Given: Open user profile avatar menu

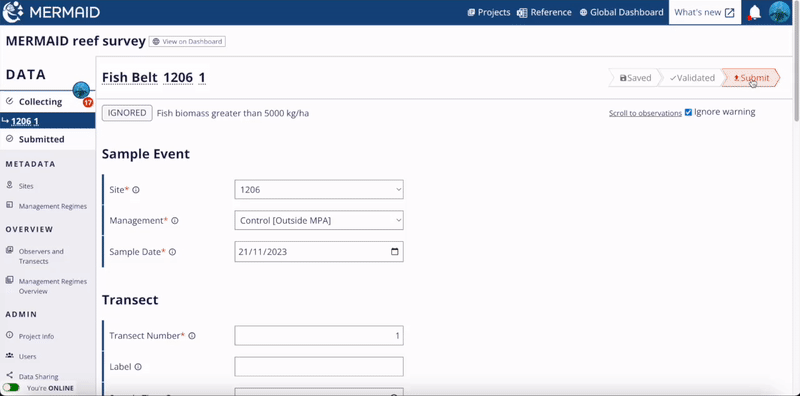Looking at the screenshot, I should 780,12.
